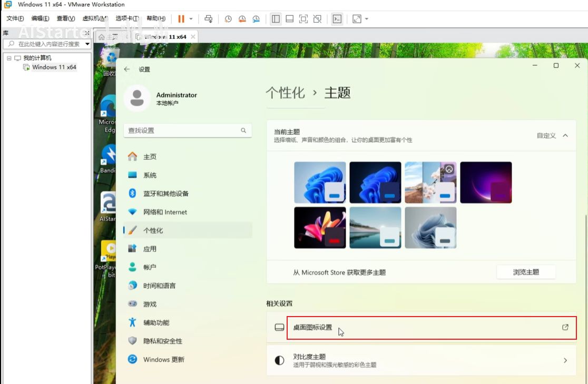Open the library search filter dropdown arrow
Screen dimensions: 588x384
coord(87,44)
